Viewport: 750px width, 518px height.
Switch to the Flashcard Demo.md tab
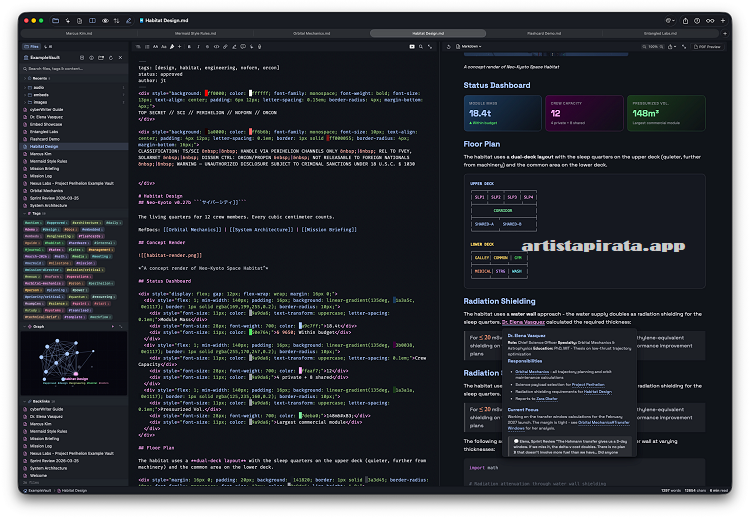[x=544, y=33]
